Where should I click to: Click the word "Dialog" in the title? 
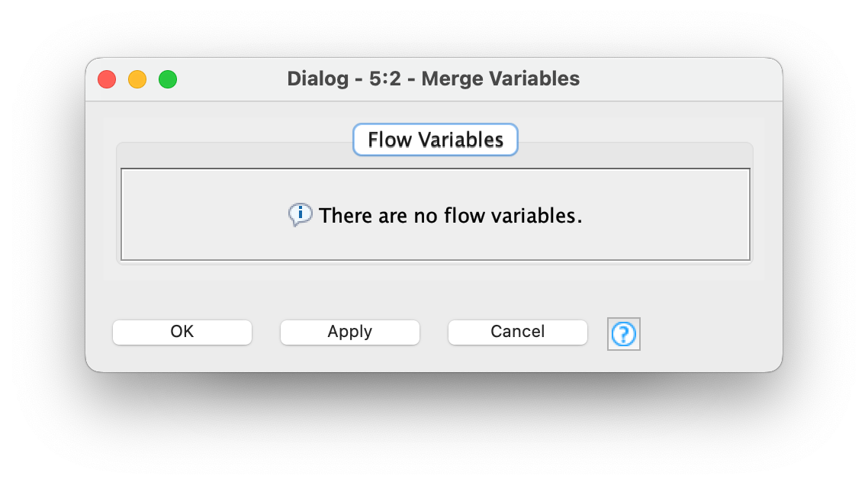pos(316,79)
